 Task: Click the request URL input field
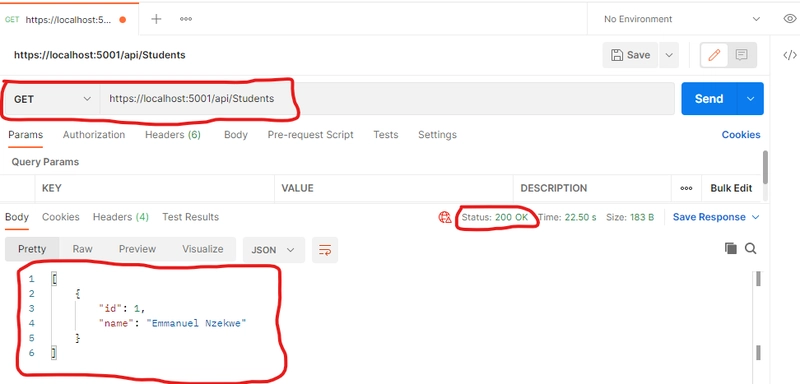click(x=387, y=99)
